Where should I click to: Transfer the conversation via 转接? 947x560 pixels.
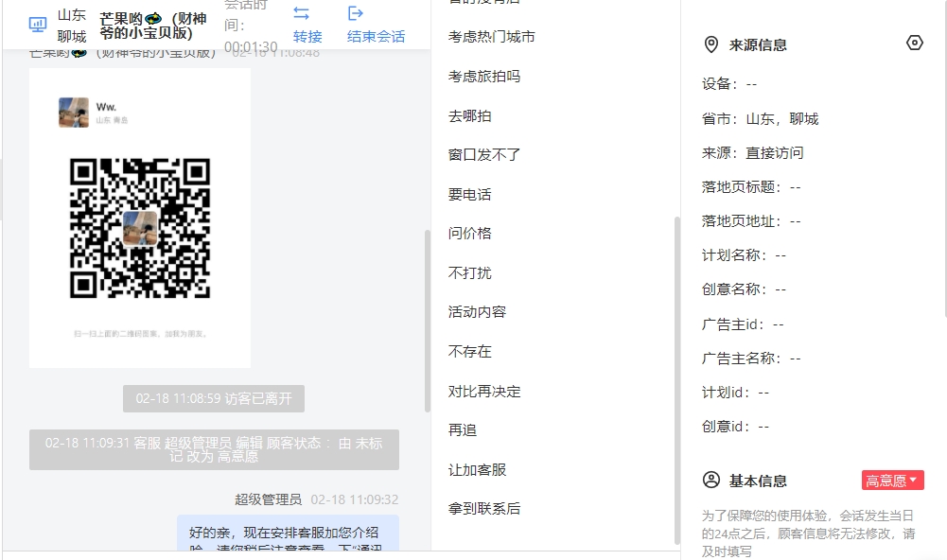pyautogui.click(x=307, y=37)
